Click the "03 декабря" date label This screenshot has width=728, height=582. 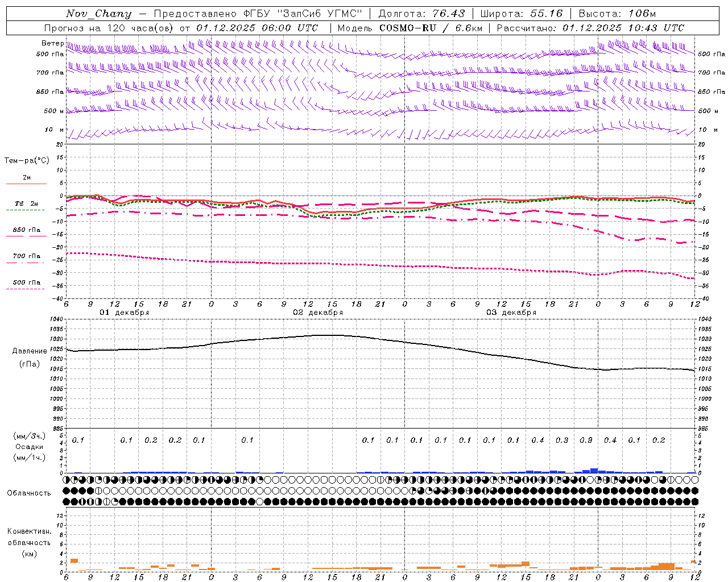[x=511, y=313]
